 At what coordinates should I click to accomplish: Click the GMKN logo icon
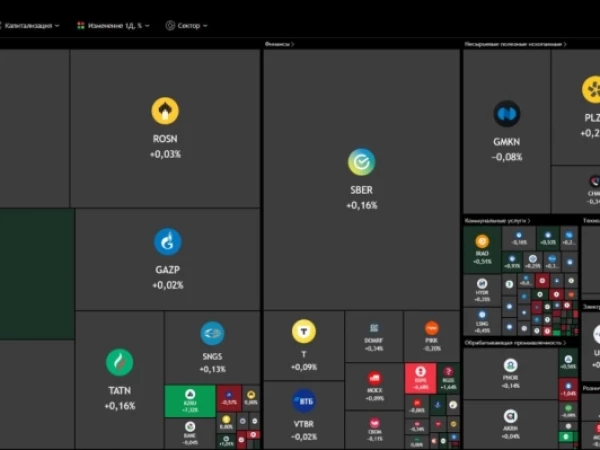507,114
